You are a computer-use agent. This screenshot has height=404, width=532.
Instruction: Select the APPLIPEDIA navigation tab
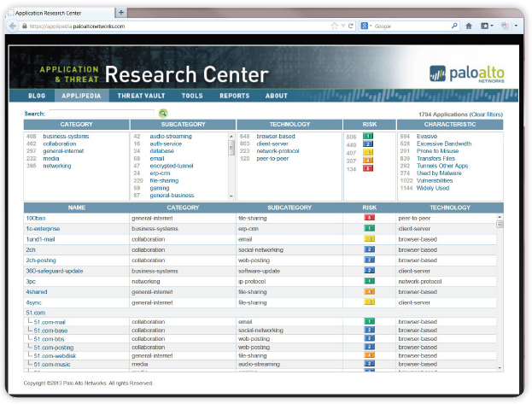81,96
